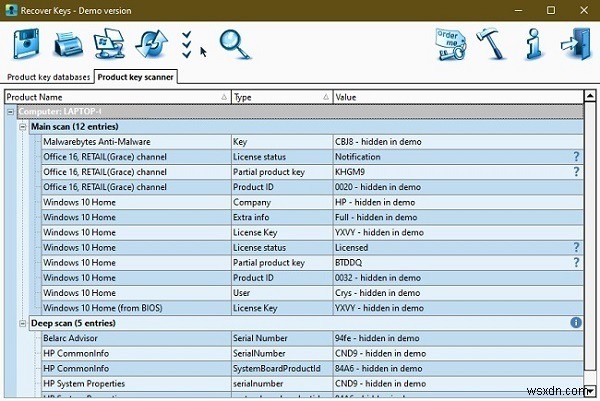
Task: Click the vertical scrollbar thumb
Action: click(590, 236)
